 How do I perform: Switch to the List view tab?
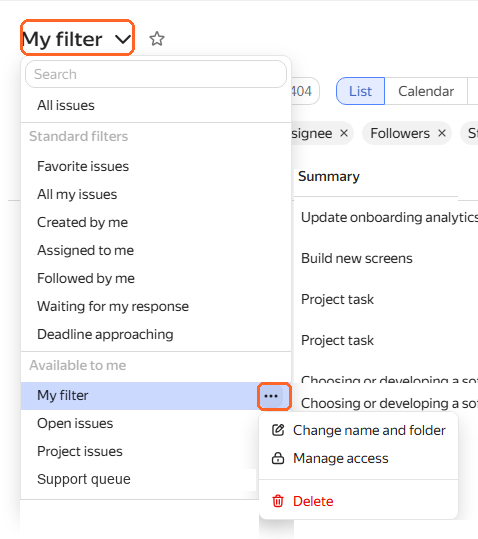[360, 91]
